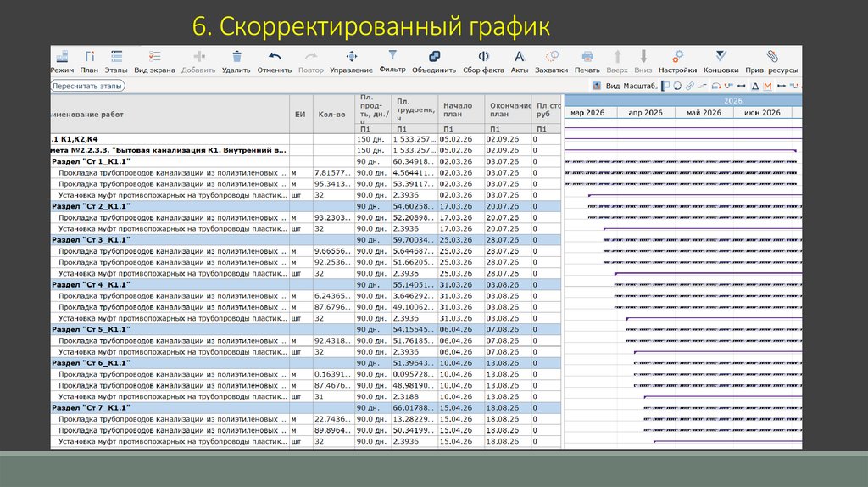Click the Повтор redo arrow
Image resolution: width=868 pixels, height=487 pixels.
point(311,57)
